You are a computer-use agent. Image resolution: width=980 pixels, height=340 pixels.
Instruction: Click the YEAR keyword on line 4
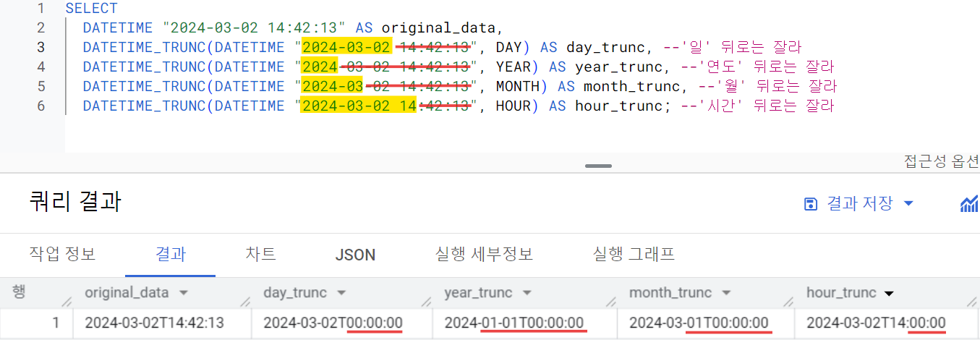coord(513,67)
